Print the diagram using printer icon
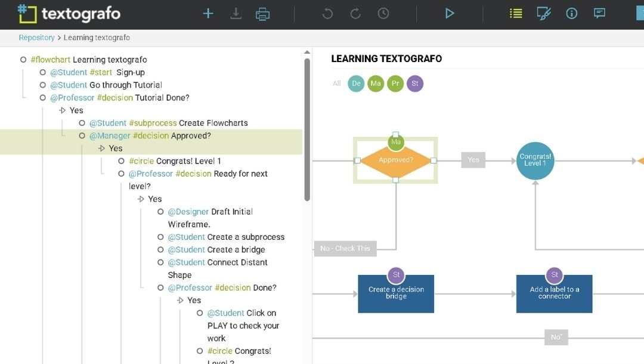 [x=262, y=14]
